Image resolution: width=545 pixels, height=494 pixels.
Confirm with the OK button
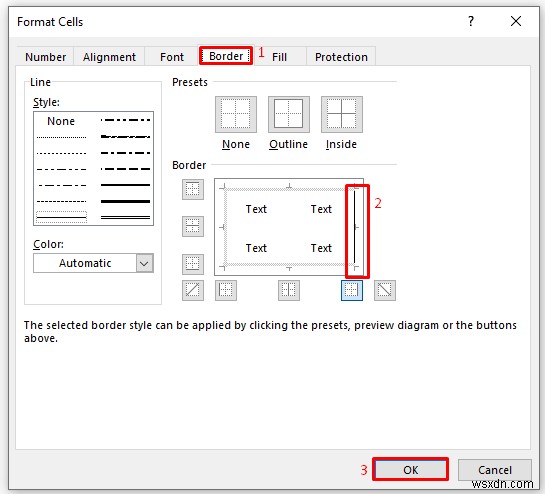[x=410, y=470]
